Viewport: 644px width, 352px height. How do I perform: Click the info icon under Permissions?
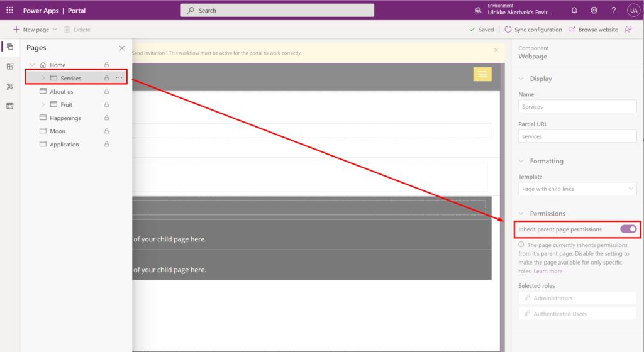coord(521,245)
